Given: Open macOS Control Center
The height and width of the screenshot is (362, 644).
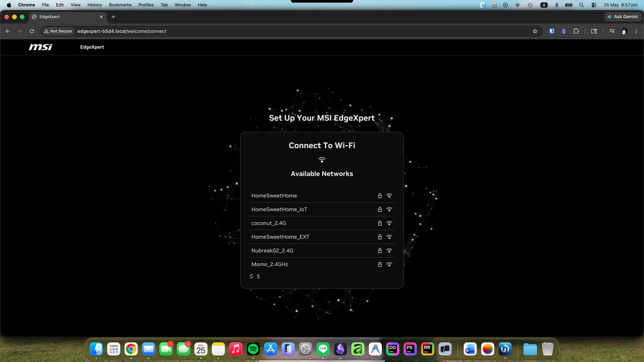Looking at the screenshot, I should (594, 5).
